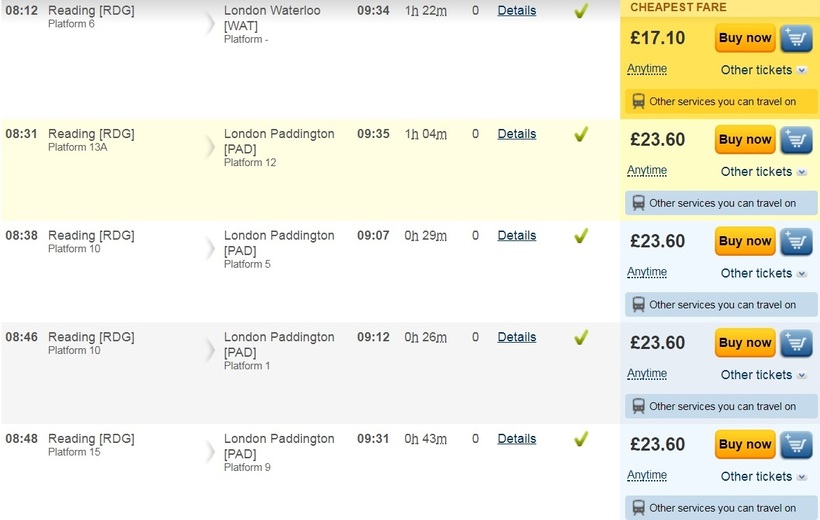Open Details for the 08:12 Waterloo train
Screen dimensions: 820x520
(x=517, y=10)
